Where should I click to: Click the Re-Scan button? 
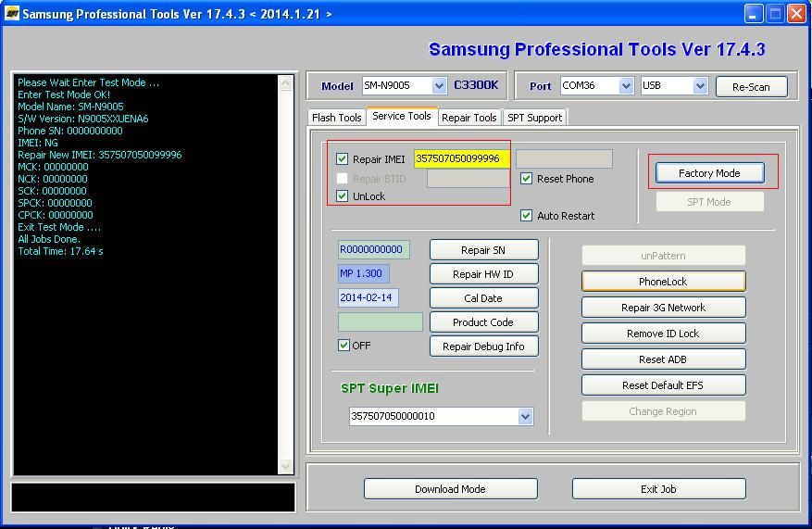[752, 86]
